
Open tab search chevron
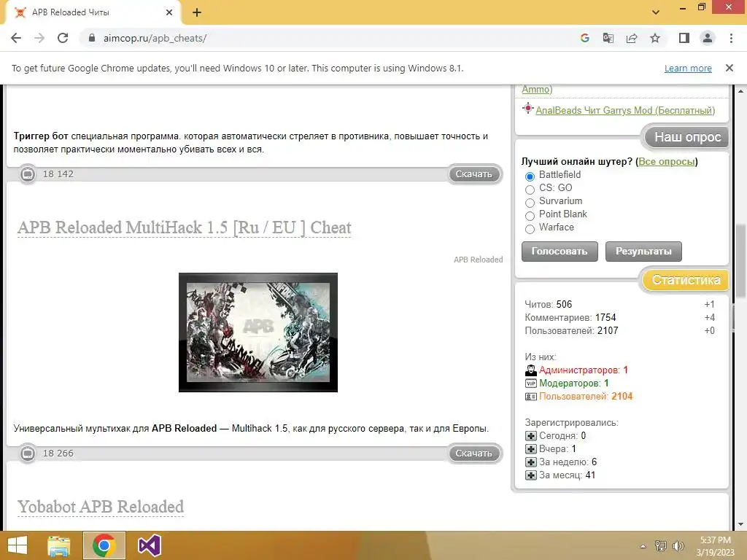coord(656,12)
